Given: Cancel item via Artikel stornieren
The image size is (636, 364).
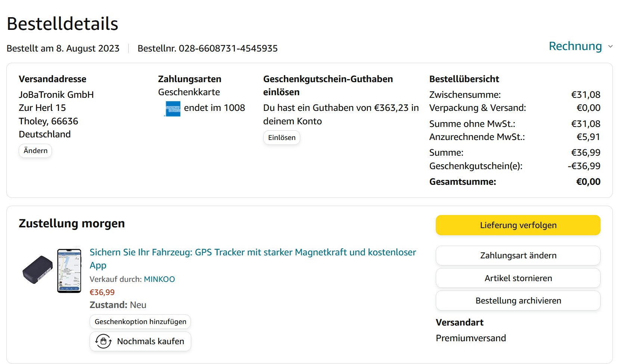Looking at the screenshot, I should pos(518,278).
